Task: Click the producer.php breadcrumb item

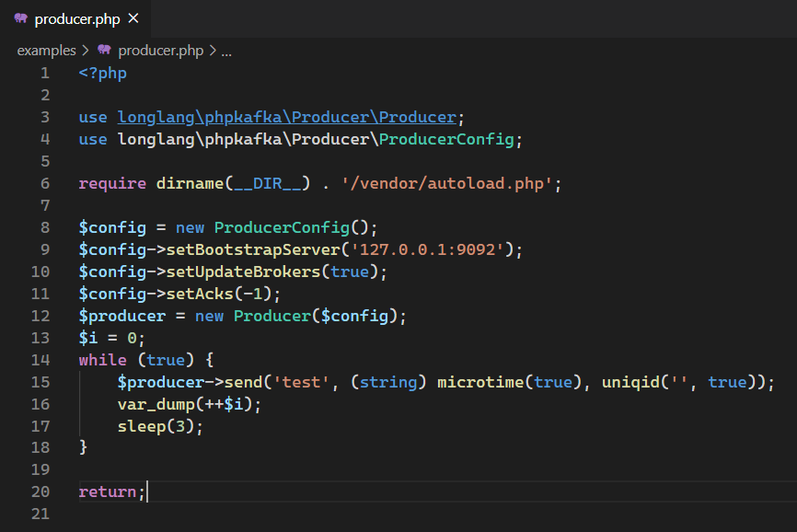Action: 161,51
